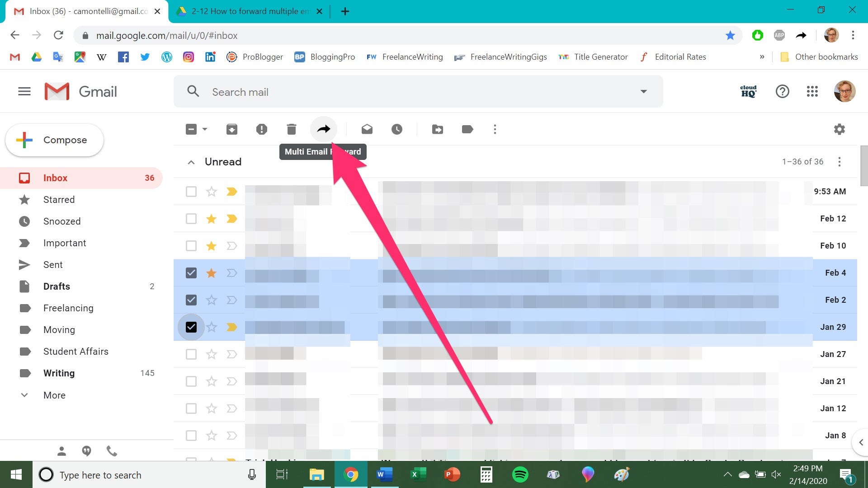Viewport: 868px width, 488px height.
Task: Unstar the Feb 12 email
Action: click(211, 219)
